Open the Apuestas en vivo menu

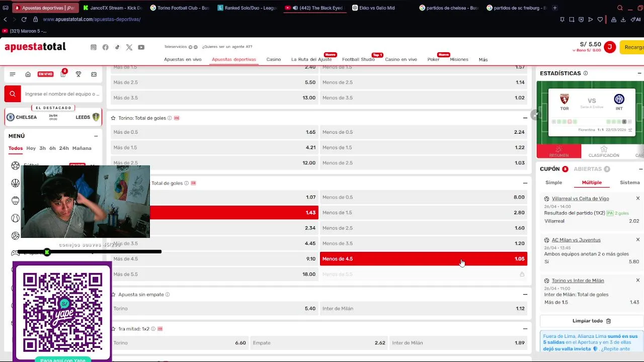point(183,59)
